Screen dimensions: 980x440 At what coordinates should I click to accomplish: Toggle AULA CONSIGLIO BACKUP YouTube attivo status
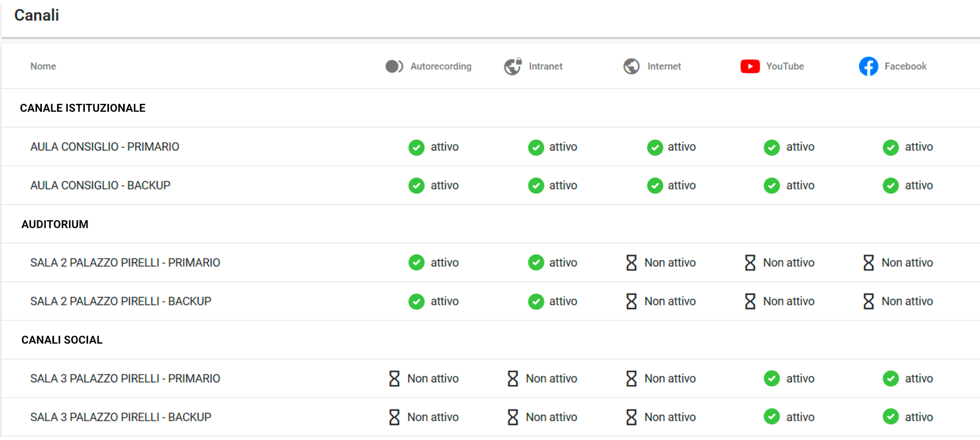[789, 186]
